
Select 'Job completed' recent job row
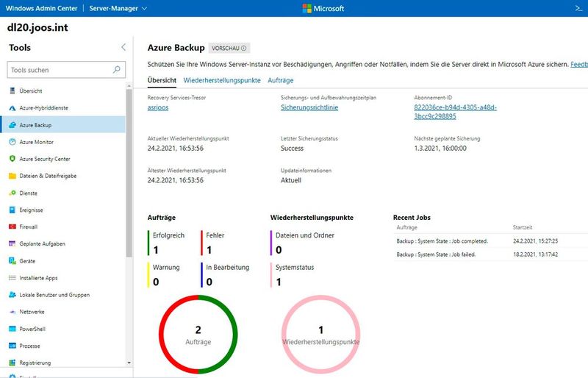[490, 241]
